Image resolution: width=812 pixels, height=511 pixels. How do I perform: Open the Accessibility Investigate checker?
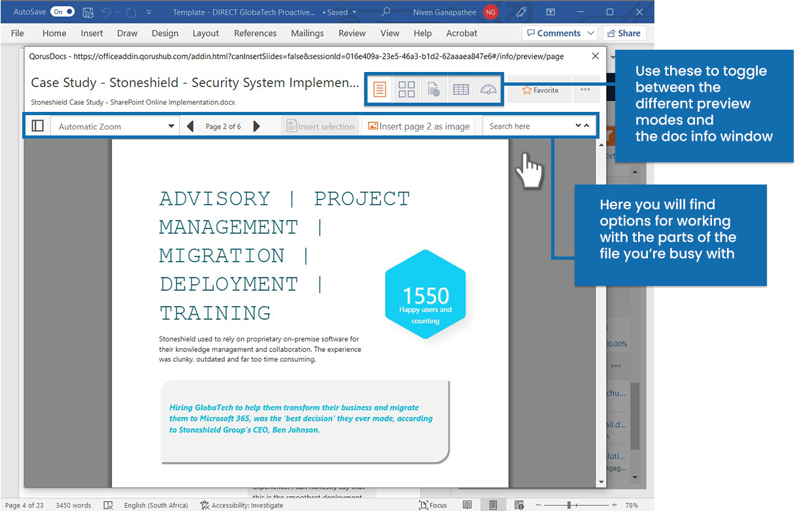(242, 504)
